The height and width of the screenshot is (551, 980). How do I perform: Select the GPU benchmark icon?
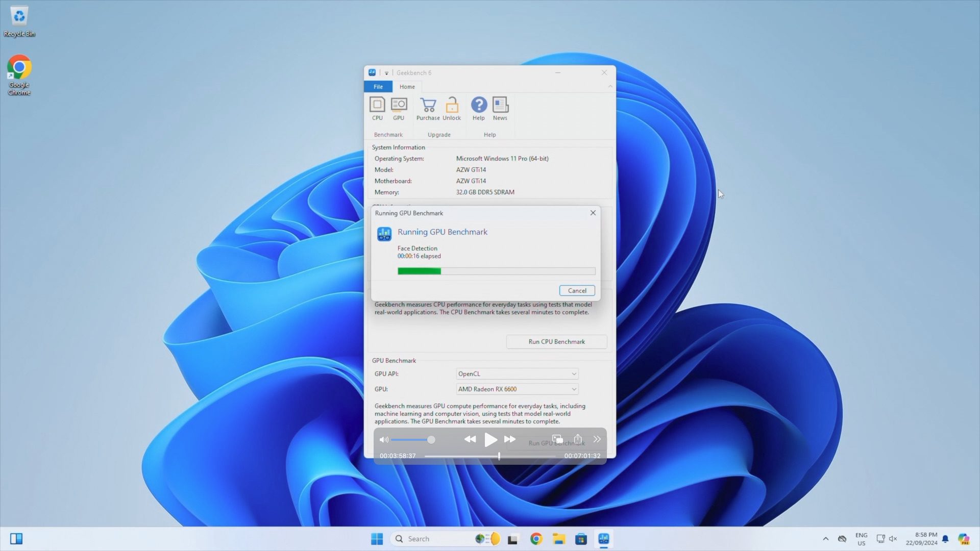tap(399, 108)
